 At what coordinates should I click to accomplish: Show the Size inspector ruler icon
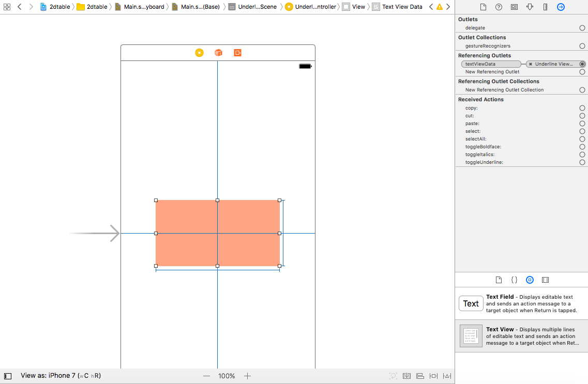tap(545, 7)
